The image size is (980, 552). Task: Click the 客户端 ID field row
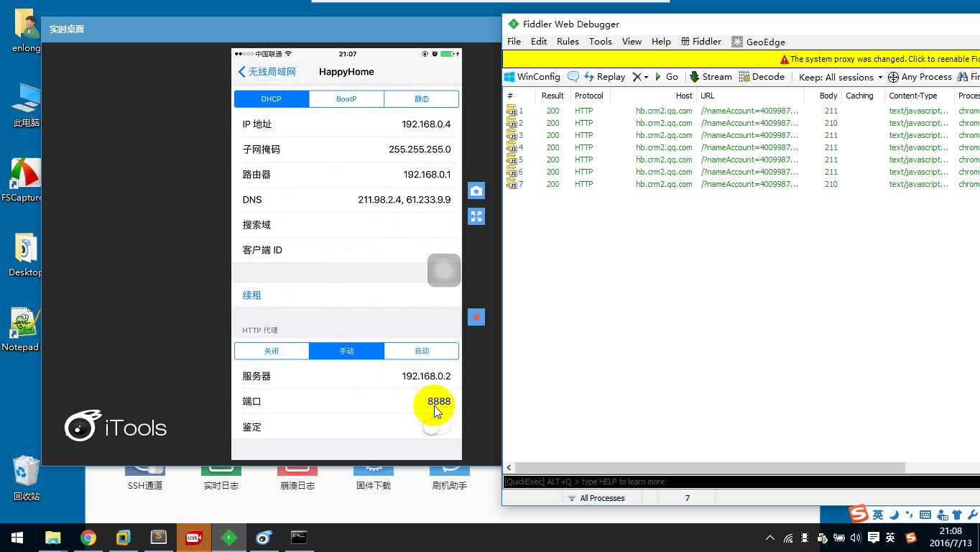pyautogui.click(x=346, y=250)
